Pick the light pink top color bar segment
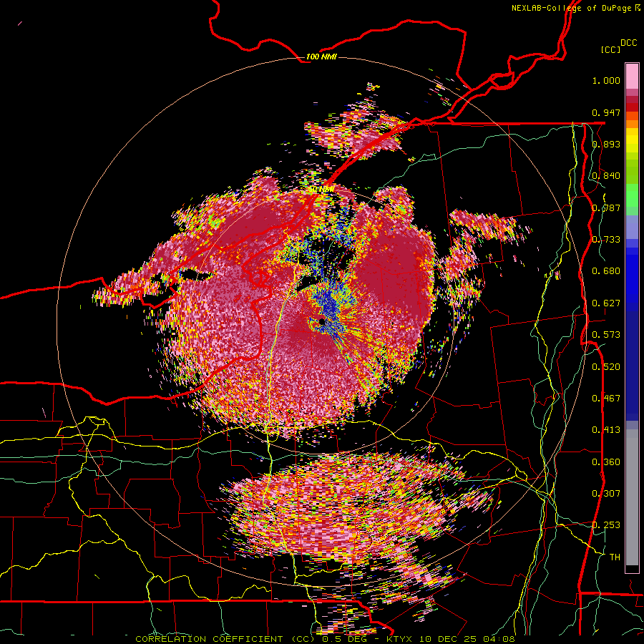Viewport: 644px width, 644px height. point(632,76)
